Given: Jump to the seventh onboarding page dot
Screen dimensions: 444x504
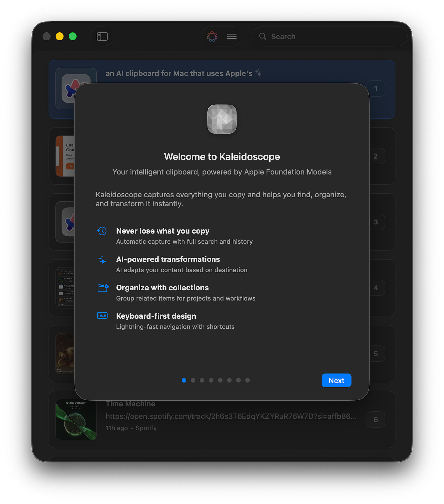Looking at the screenshot, I should pos(238,380).
